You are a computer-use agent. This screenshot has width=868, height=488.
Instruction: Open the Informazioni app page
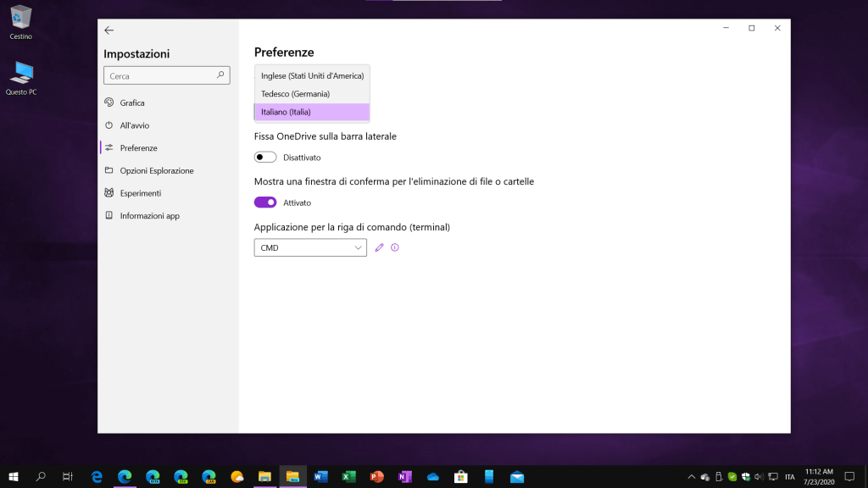pyautogui.click(x=149, y=216)
